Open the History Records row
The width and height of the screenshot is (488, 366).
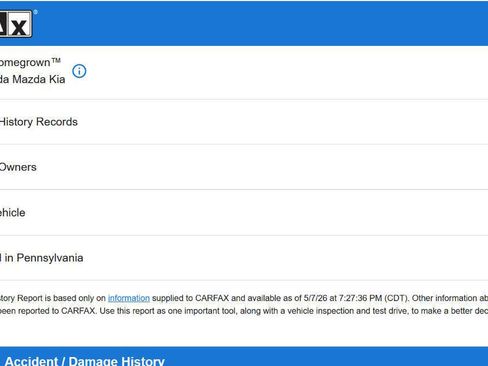click(x=244, y=122)
